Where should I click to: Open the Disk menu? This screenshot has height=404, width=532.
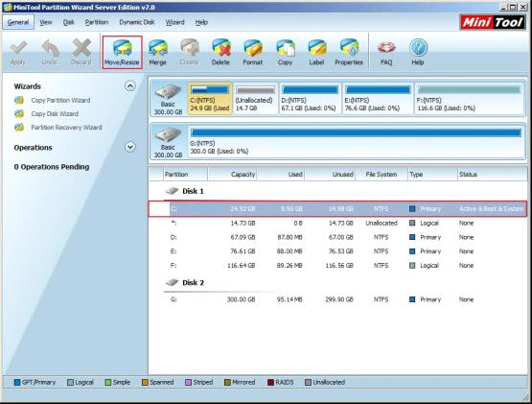click(68, 22)
